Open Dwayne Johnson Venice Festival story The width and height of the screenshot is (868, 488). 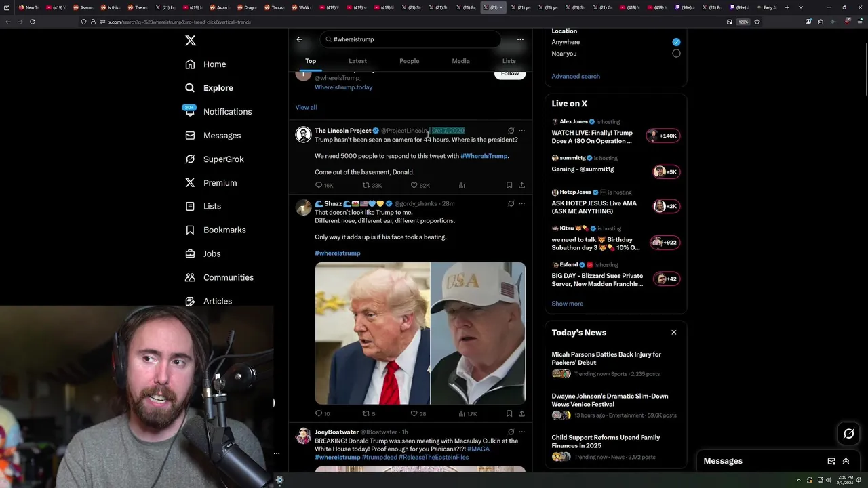pos(615,405)
